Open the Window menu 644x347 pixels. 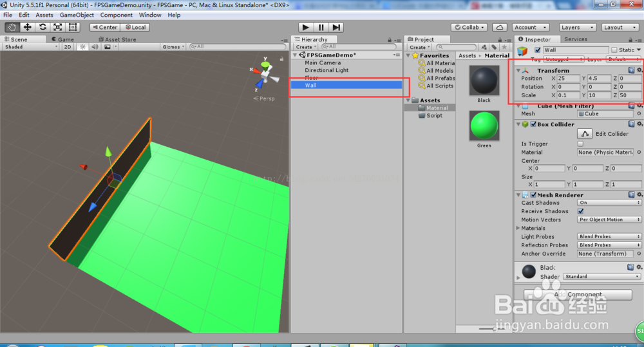(150, 15)
